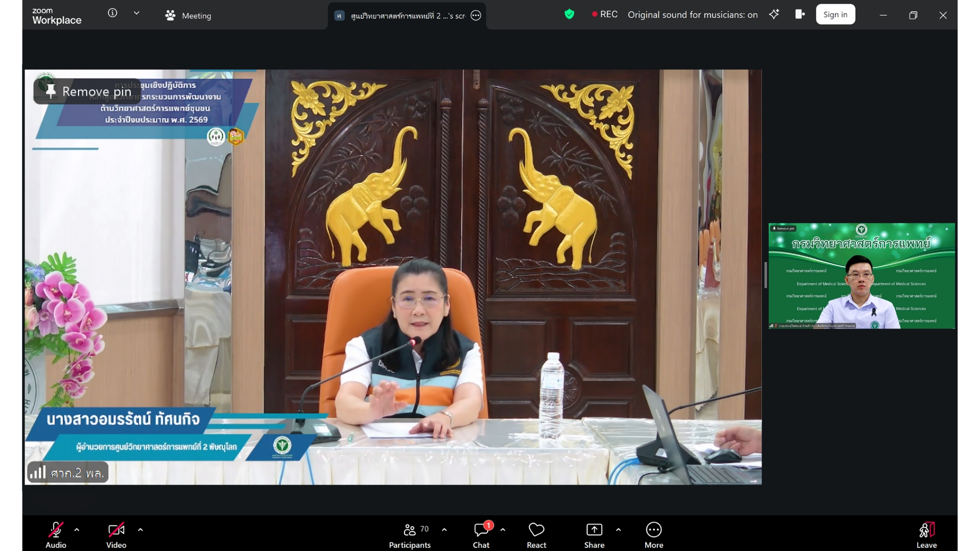Expand audio options arrow next to Audio
Screen dimensions: 980x551
77,530
